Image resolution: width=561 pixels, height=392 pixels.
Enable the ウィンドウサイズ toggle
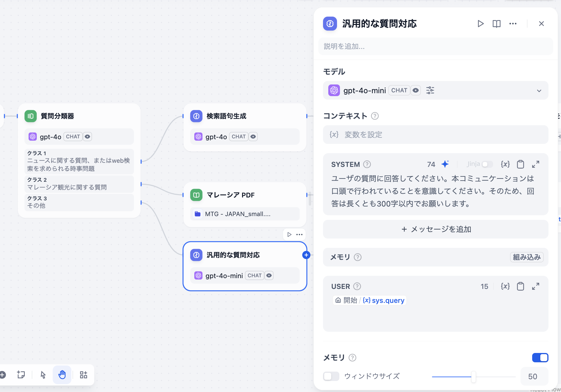(x=331, y=376)
